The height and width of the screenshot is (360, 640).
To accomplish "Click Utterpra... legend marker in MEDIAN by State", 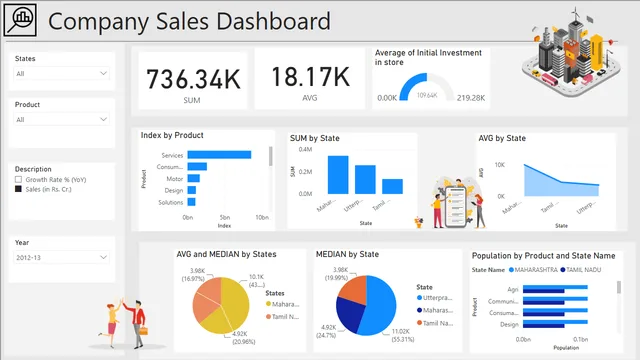I will click(x=419, y=298).
